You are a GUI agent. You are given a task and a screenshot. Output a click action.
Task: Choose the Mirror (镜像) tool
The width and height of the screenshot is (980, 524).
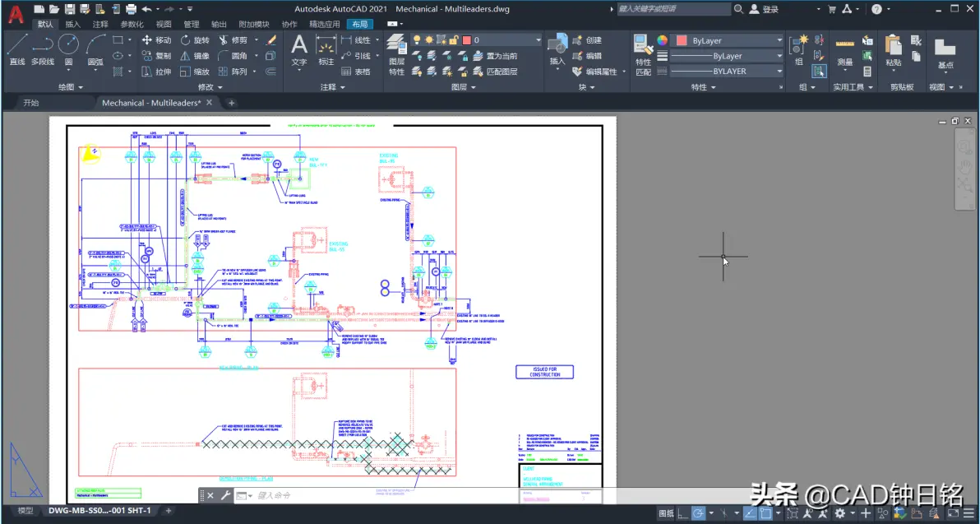point(194,56)
